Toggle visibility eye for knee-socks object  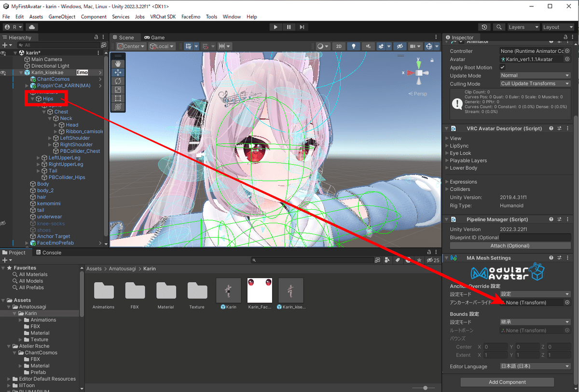(x=3, y=224)
